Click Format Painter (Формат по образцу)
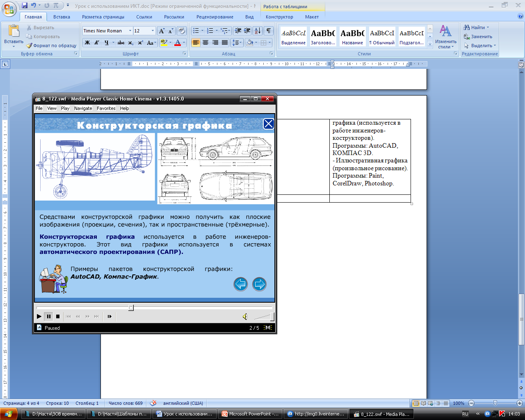 coord(52,46)
